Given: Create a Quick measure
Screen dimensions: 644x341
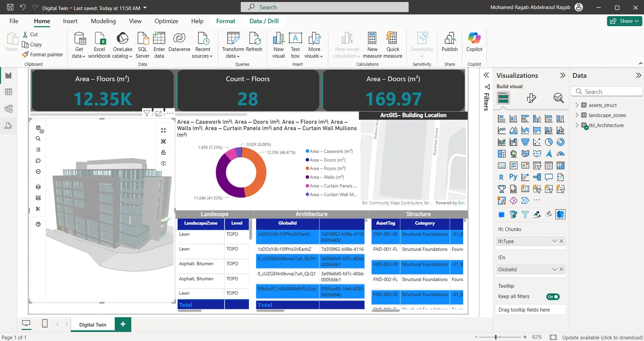Looking at the screenshot, I should point(392,45).
